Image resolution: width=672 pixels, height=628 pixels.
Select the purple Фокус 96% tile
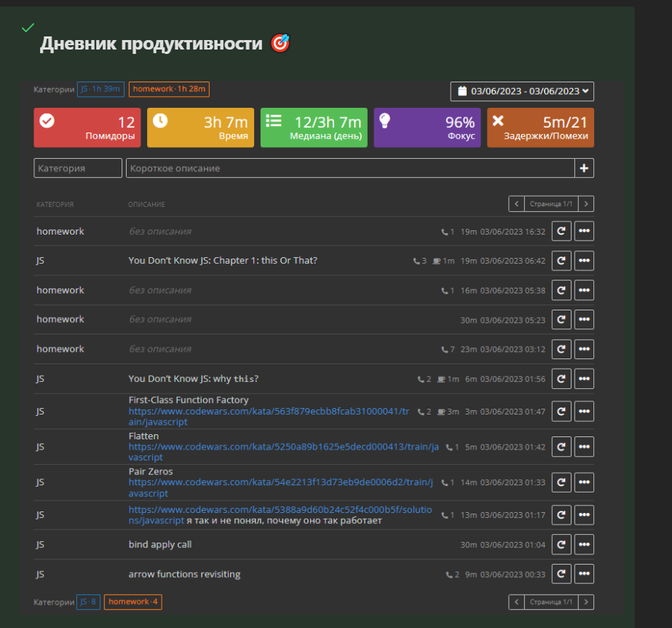427,127
